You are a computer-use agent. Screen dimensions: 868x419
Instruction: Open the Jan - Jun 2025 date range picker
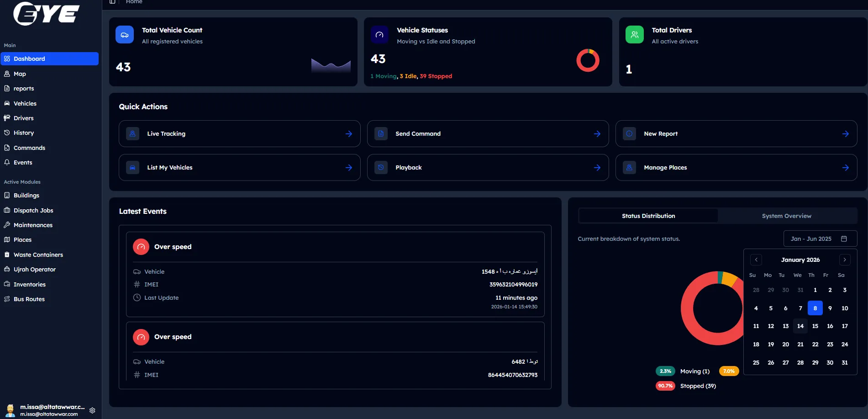819,239
